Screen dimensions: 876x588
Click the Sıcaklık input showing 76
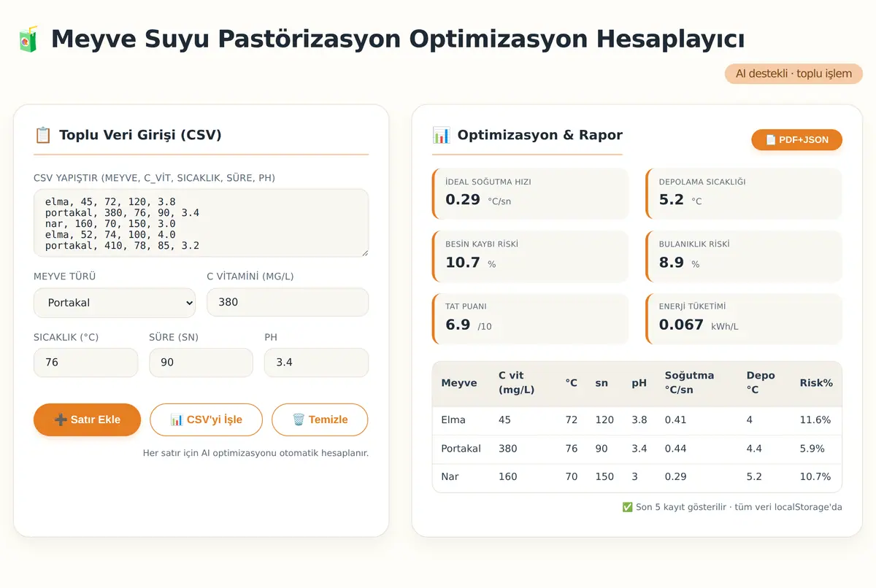point(85,363)
